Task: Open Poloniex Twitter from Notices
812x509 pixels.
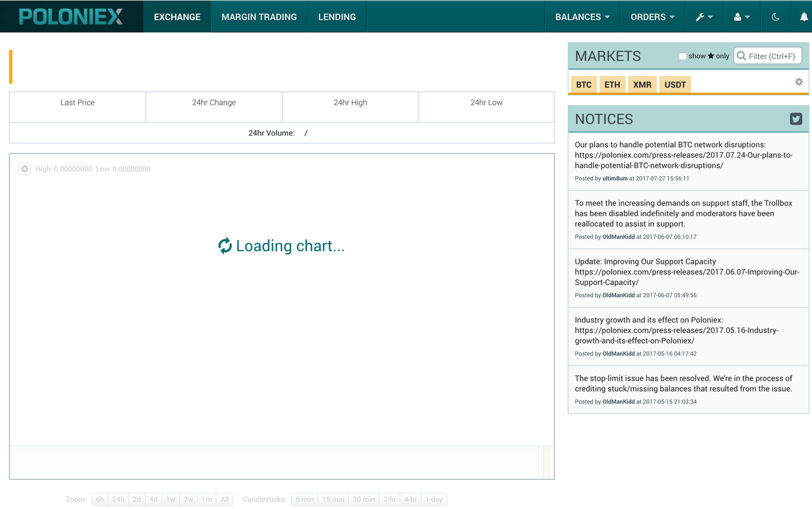Action: [796, 119]
